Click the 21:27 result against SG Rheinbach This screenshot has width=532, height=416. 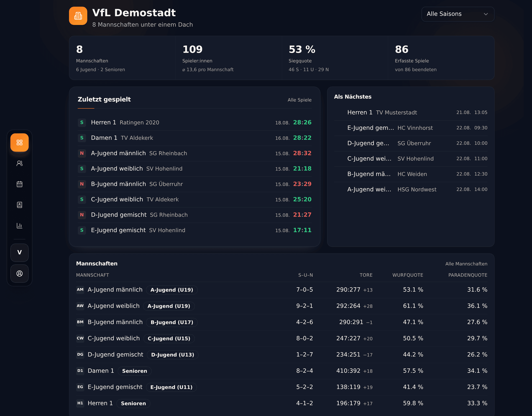click(302, 215)
